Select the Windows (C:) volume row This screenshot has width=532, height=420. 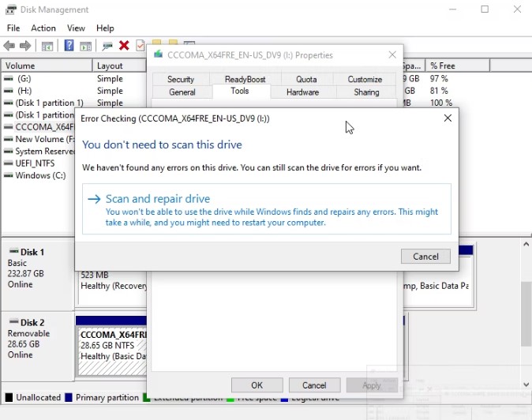tap(39, 175)
